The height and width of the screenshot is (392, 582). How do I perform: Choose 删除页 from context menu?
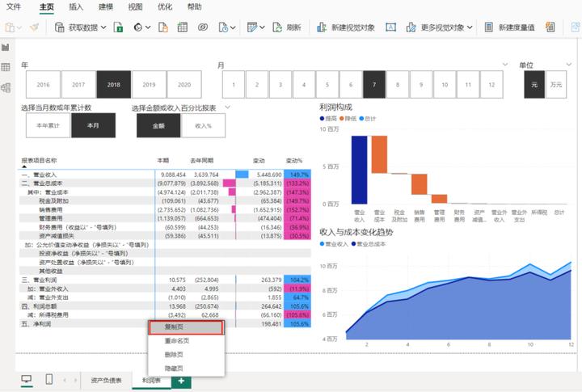(187, 355)
